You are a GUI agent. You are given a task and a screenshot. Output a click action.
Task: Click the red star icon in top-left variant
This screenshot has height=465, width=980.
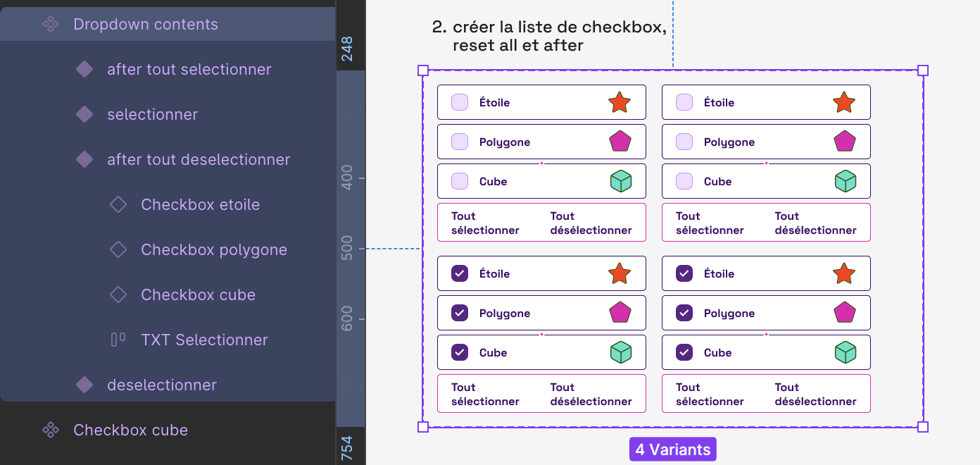point(620,102)
